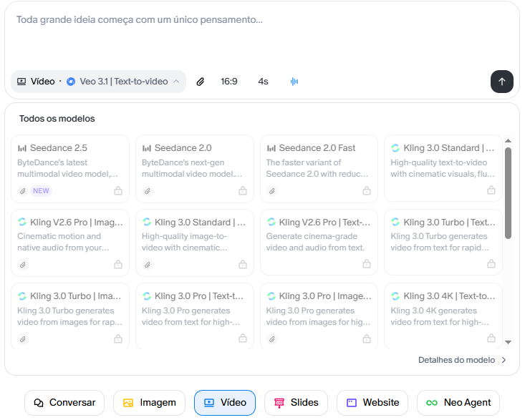Image resolution: width=525 pixels, height=420 pixels.
Task: Click the video screen icon in model selector
Action: tap(21, 82)
